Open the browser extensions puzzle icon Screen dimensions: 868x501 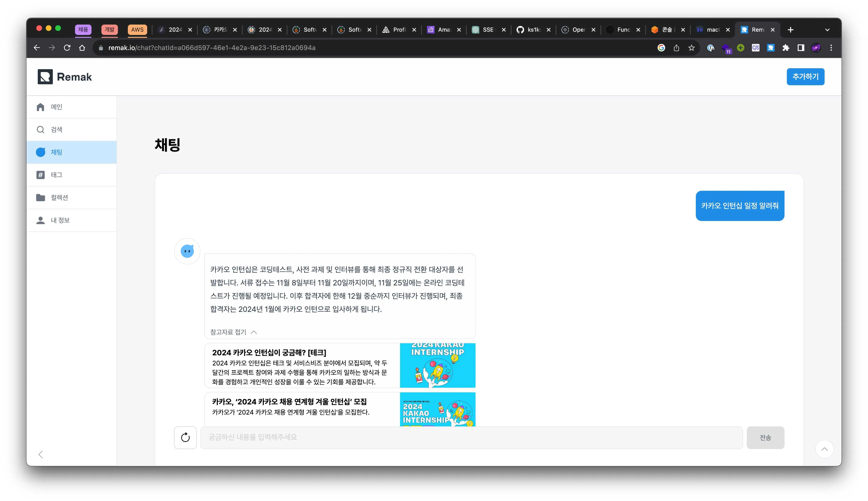coord(786,47)
